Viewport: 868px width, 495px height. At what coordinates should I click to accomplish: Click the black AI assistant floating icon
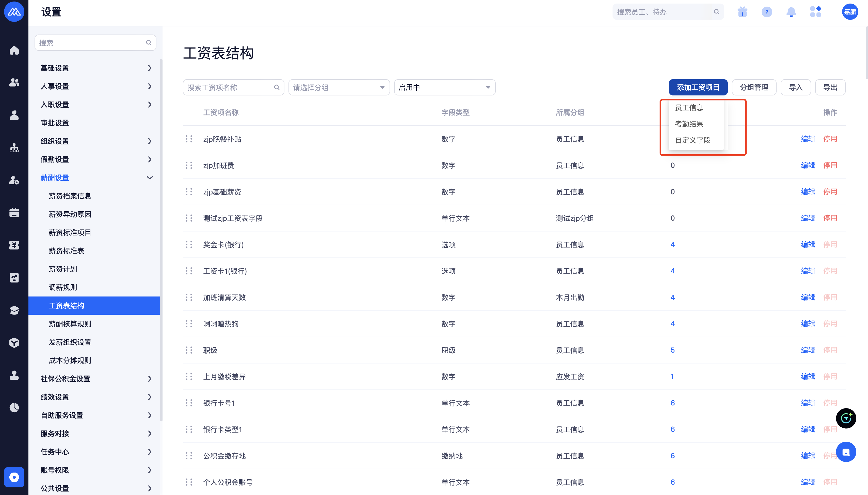pyautogui.click(x=846, y=418)
